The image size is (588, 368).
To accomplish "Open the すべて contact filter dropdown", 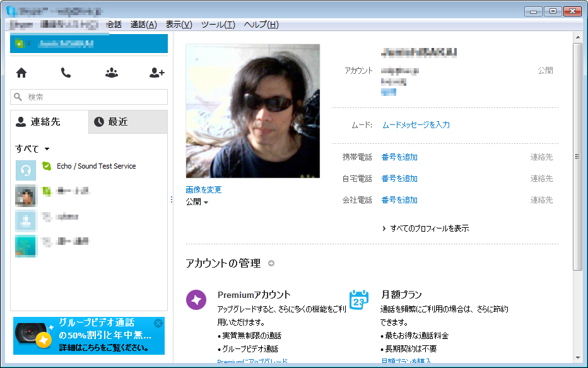I will (x=32, y=149).
